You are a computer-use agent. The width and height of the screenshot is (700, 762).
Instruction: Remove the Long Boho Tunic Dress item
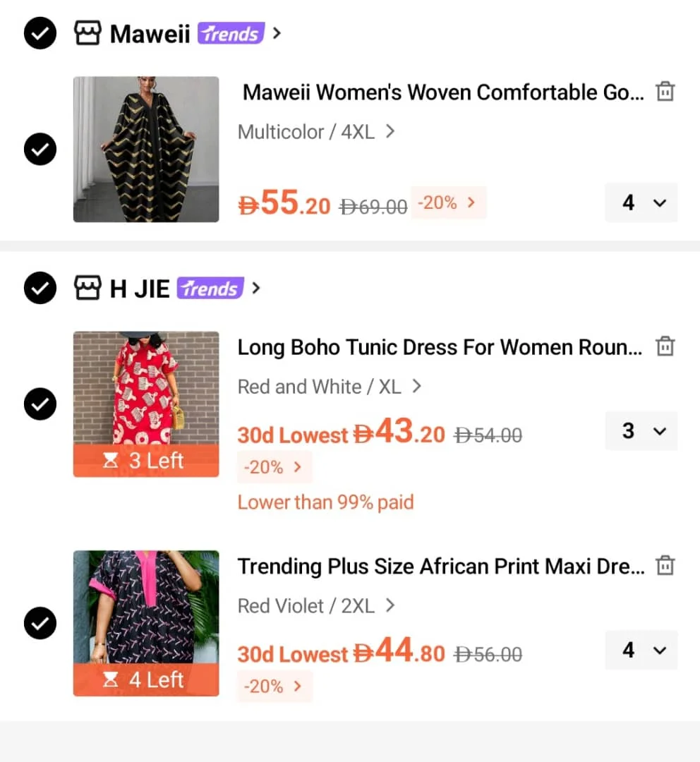coord(665,346)
